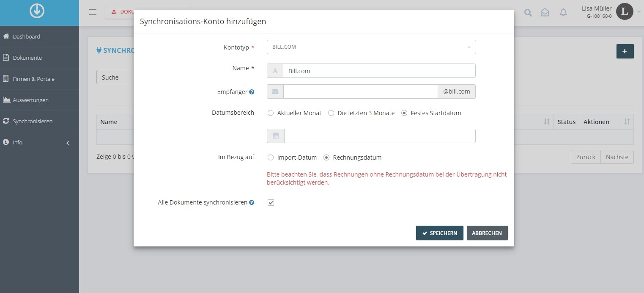Open the search magnifier icon
The width and height of the screenshot is (644, 293).
(528, 13)
